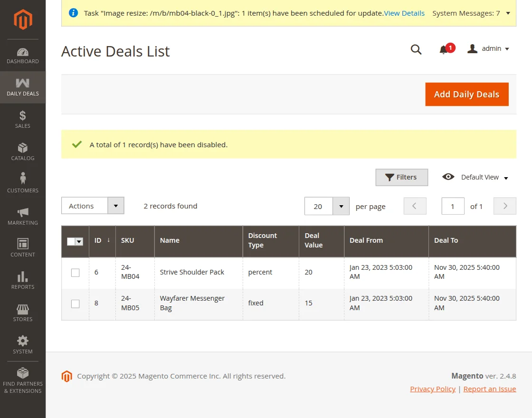This screenshot has height=418, width=532.
Task: Click the Magento logo icon in sidebar
Action: pyautogui.click(x=23, y=19)
